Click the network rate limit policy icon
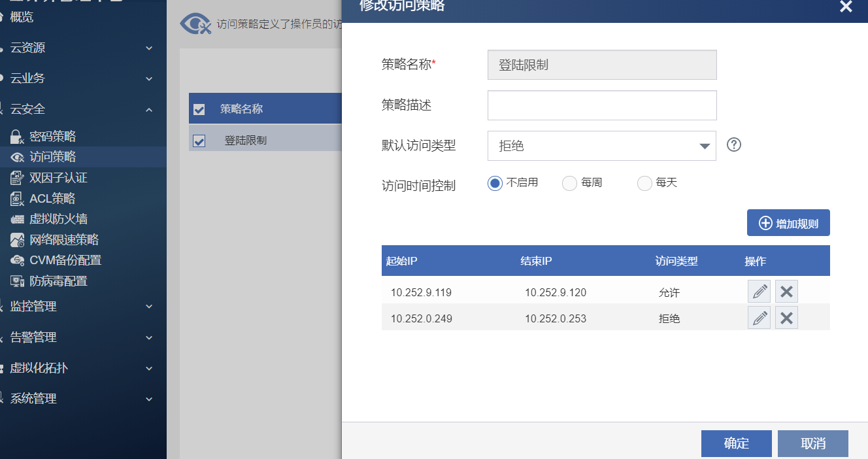Screen dimensions: 868x459 [x=17, y=240]
